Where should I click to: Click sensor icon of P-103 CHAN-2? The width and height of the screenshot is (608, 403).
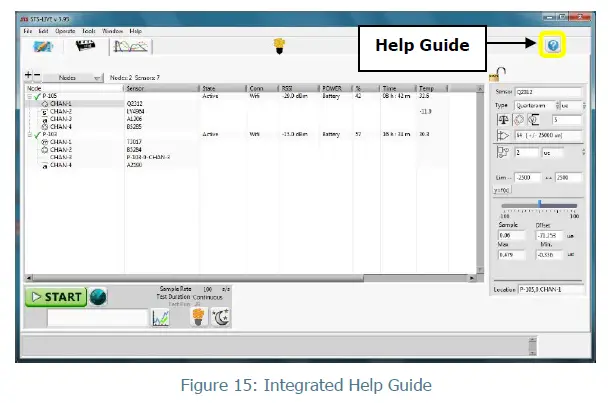pyautogui.click(x=45, y=150)
